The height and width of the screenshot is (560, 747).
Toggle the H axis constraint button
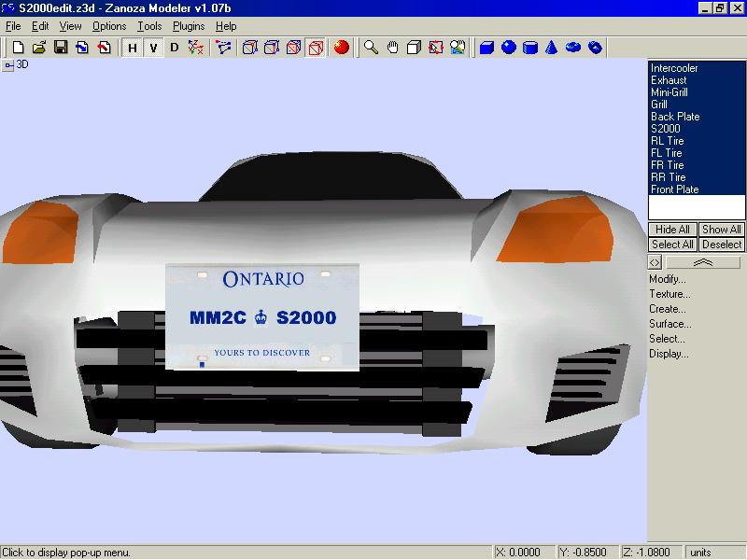coord(132,48)
